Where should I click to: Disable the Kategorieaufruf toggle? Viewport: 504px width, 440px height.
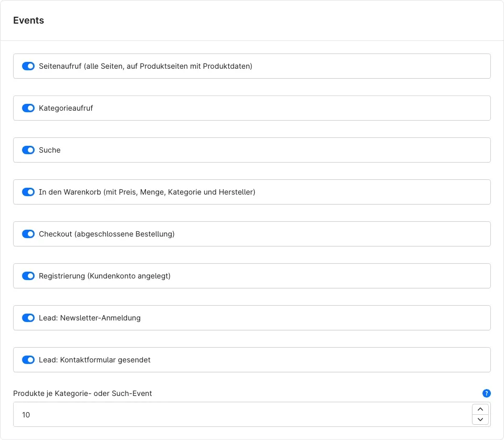point(28,108)
